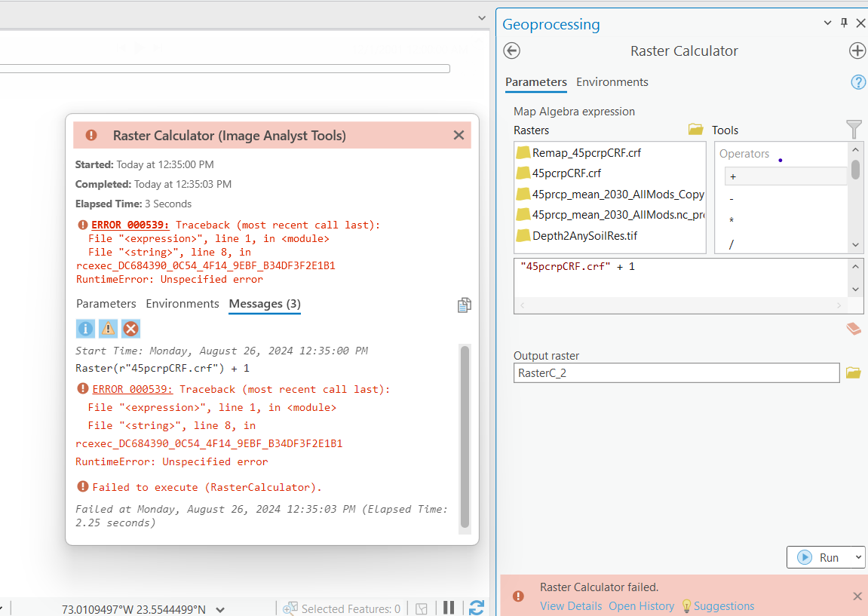
Task: Browse rasters with the folder icon above Rasters list
Action: point(695,129)
